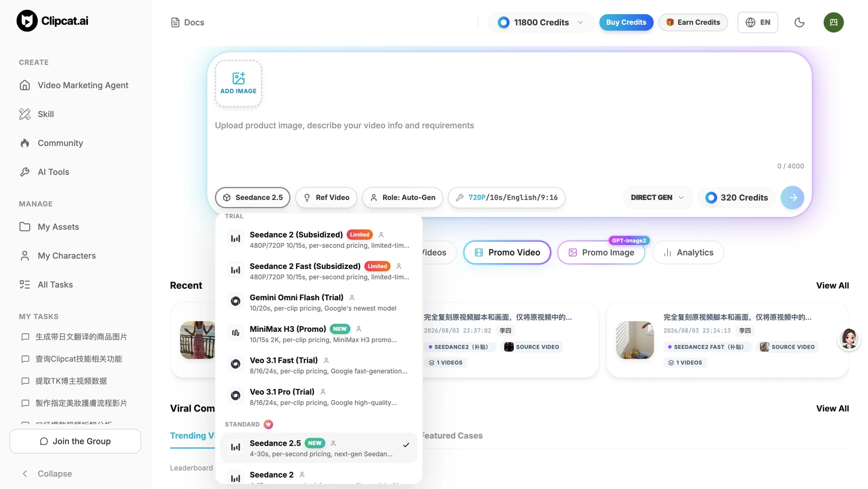Click the Veo 3.1 Fast model icon
This screenshot has width=868, height=489.
click(235, 364)
